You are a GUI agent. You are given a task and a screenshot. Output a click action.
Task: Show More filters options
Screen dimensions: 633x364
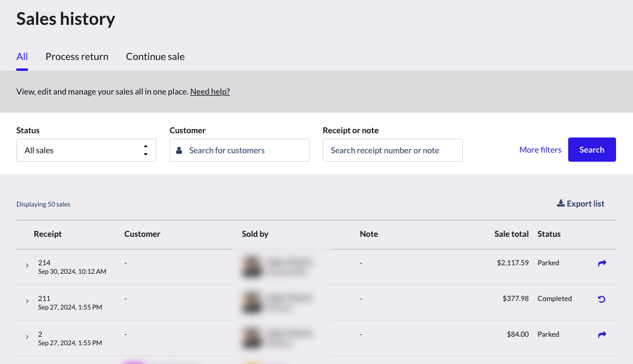540,150
